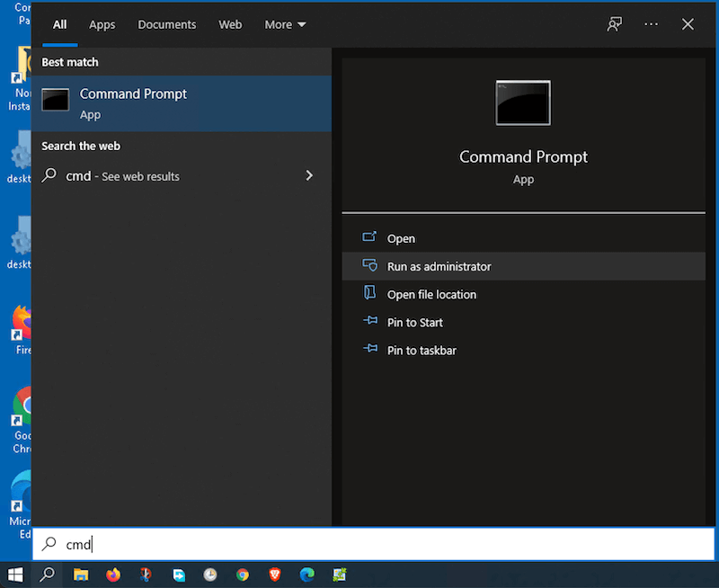Open Microsoft Edge from the taskbar
Image resolution: width=719 pixels, height=588 pixels.
306,575
